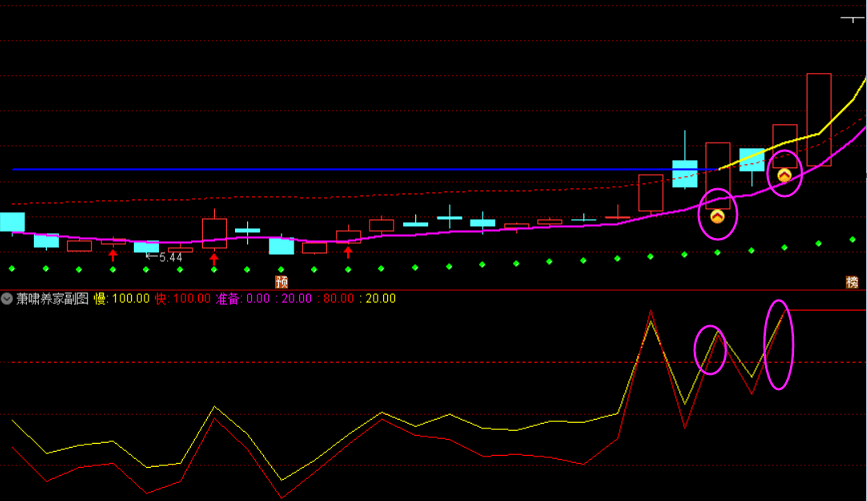Click the red : 80.00 value
Image resolution: width=867 pixels, height=501 pixels.
(x=336, y=299)
